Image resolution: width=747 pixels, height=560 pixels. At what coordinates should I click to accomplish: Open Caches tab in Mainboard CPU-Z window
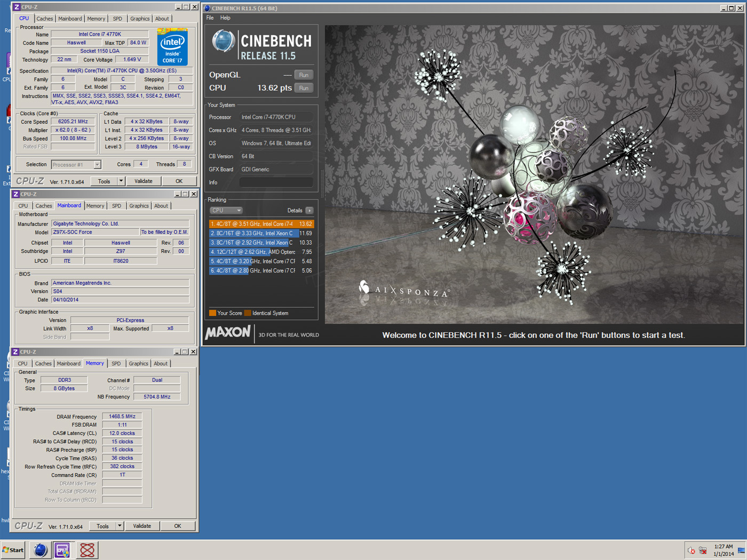point(44,206)
